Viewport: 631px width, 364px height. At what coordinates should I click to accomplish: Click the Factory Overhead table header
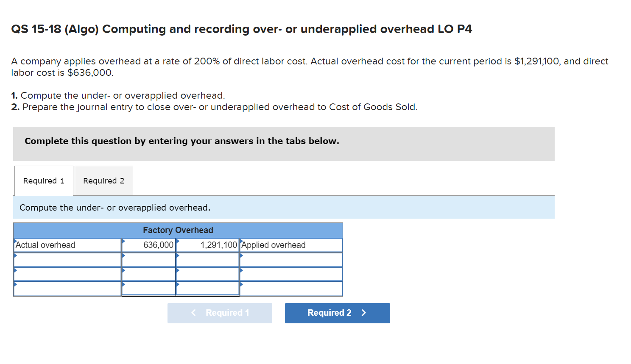click(178, 230)
